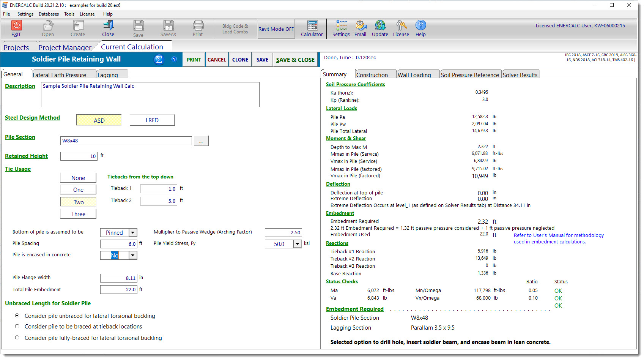Open the Calculator tool
Screen dimensions: 644x360
click(x=312, y=26)
